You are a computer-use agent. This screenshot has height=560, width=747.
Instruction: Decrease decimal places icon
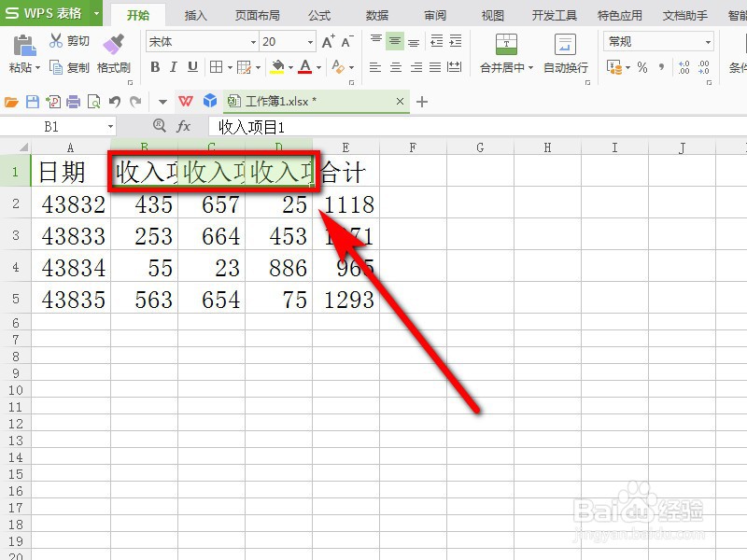click(x=704, y=67)
